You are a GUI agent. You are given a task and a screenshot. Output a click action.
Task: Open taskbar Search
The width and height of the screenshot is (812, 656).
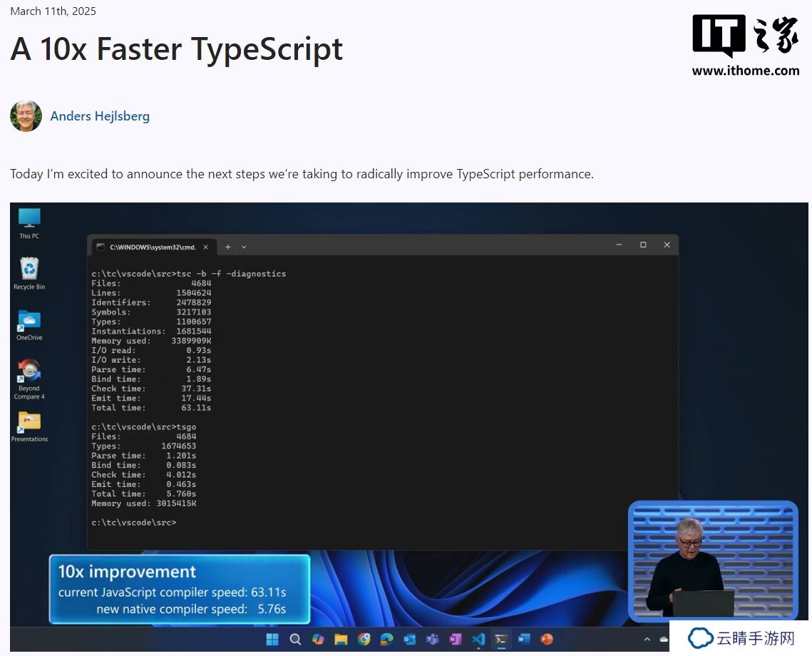point(295,640)
